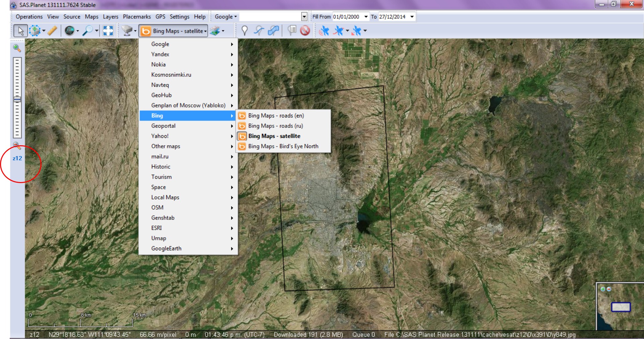The height and width of the screenshot is (339, 644).
Task: Click the Bing icon beside roads (en)
Action: tap(242, 116)
